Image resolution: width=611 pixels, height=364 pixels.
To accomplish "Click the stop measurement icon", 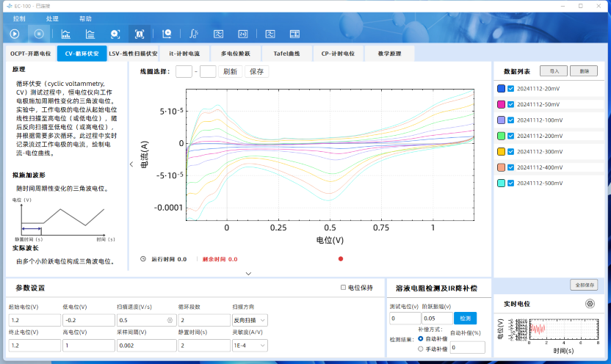I will pyautogui.click(x=40, y=34).
